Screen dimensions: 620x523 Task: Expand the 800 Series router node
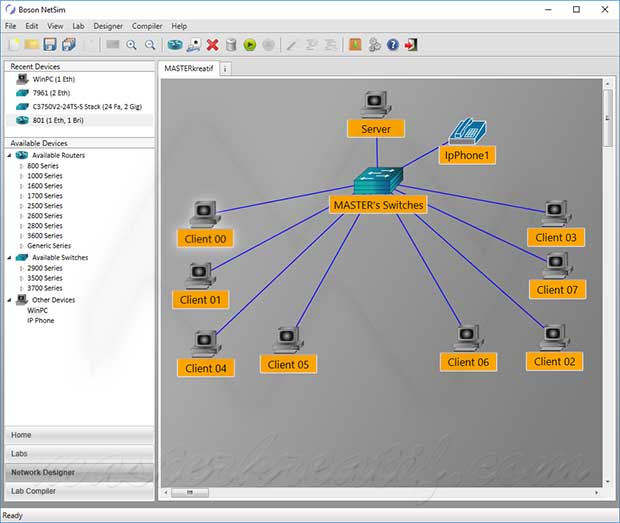pyautogui.click(x=21, y=166)
